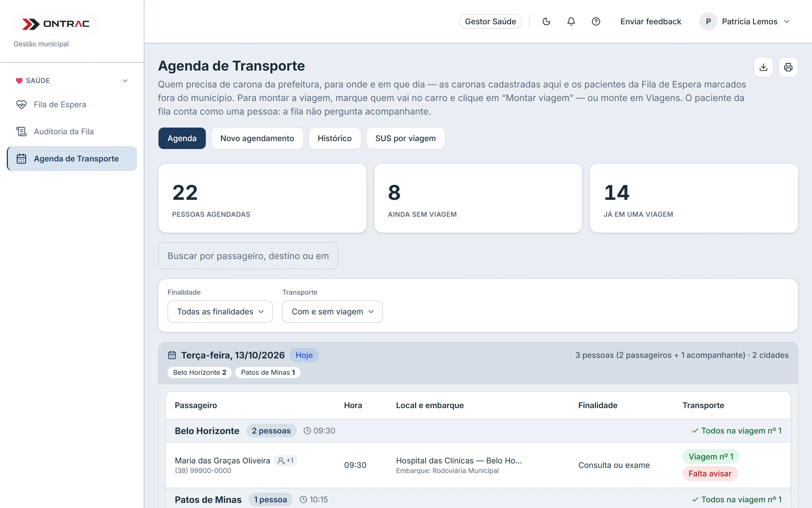Open the Patrícia Lemos user menu
This screenshot has width=812, height=508.
pyautogui.click(x=745, y=21)
